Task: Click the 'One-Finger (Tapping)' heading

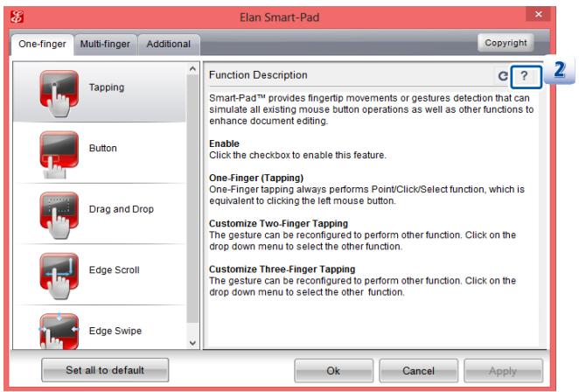Action: (256, 178)
